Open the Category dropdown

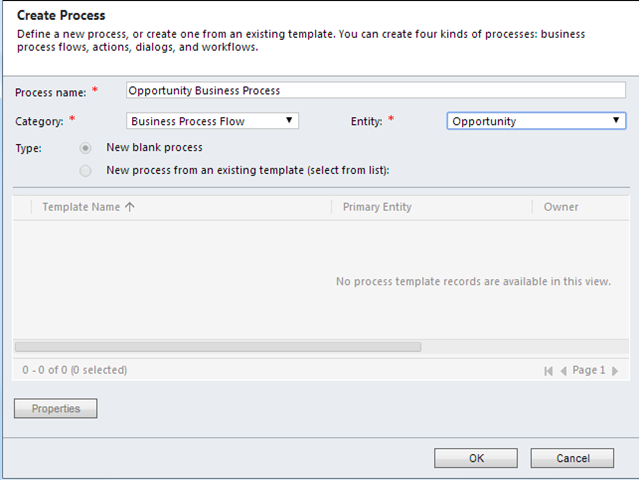213,121
